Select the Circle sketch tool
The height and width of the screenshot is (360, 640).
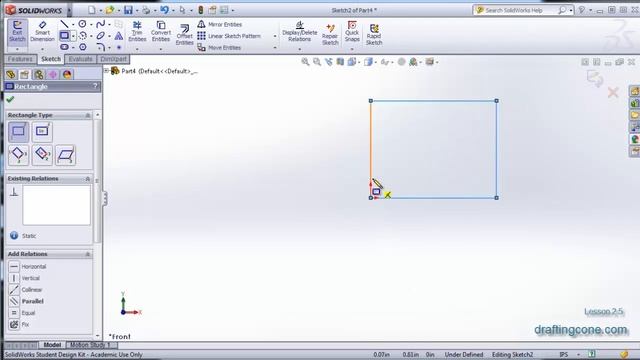pyautogui.click(x=82, y=24)
